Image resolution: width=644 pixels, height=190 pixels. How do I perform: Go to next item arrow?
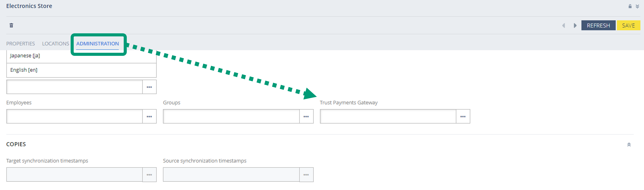[x=575, y=25]
